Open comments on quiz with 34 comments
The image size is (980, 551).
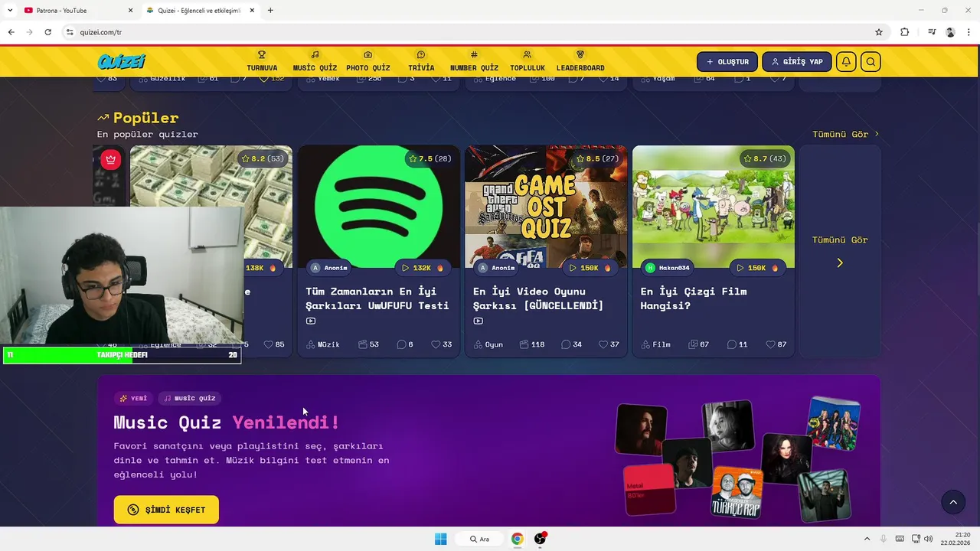pyautogui.click(x=571, y=344)
